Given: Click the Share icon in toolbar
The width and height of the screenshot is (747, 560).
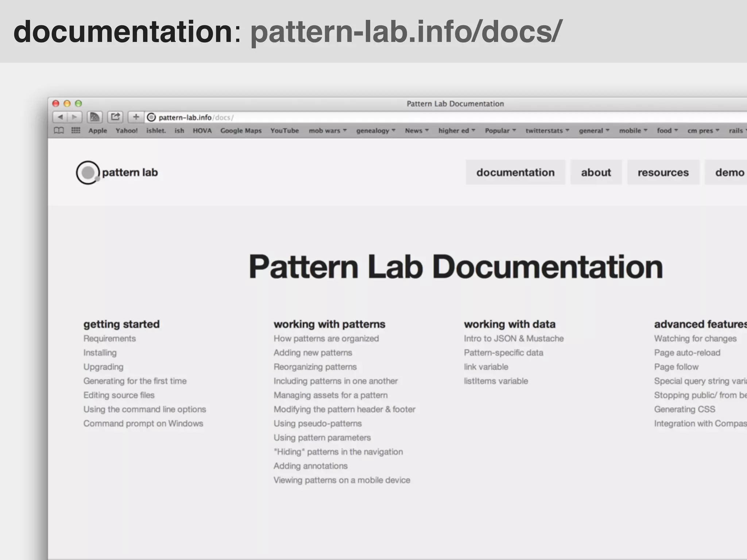Looking at the screenshot, I should coord(115,117).
